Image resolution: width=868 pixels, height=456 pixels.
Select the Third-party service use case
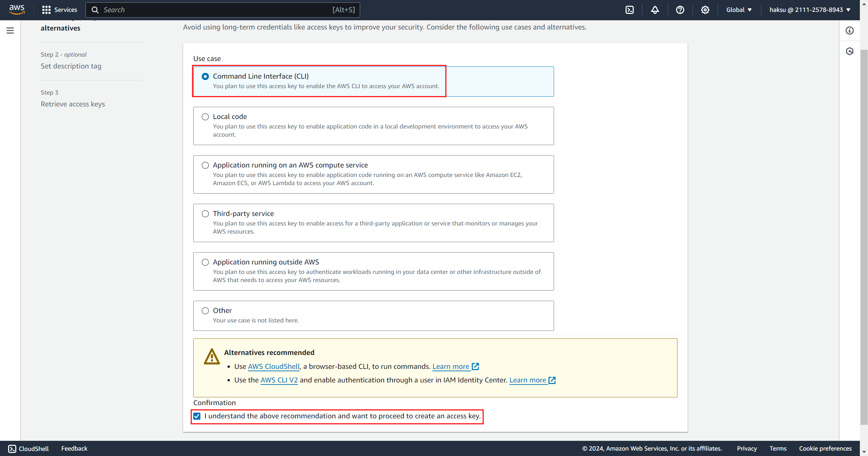click(205, 214)
